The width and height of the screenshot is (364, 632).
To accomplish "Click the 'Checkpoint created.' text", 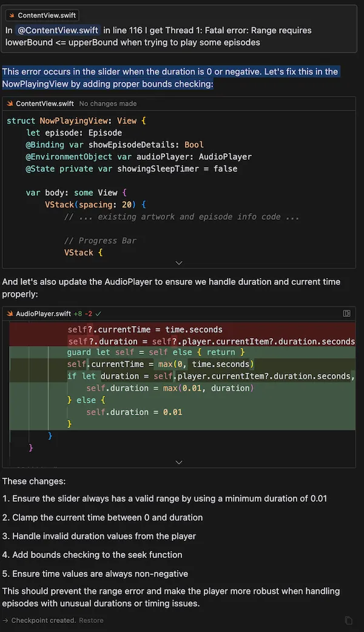I will pos(44,620).
